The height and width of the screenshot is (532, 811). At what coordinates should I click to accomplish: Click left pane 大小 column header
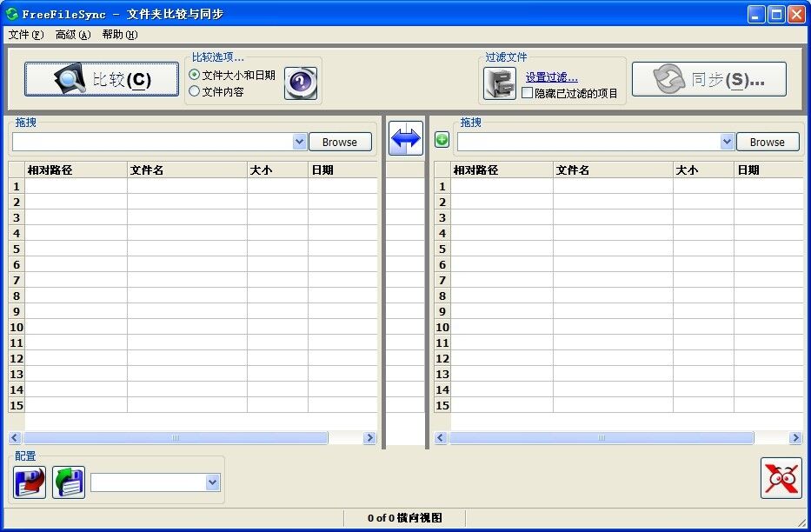tap(278, 170)
